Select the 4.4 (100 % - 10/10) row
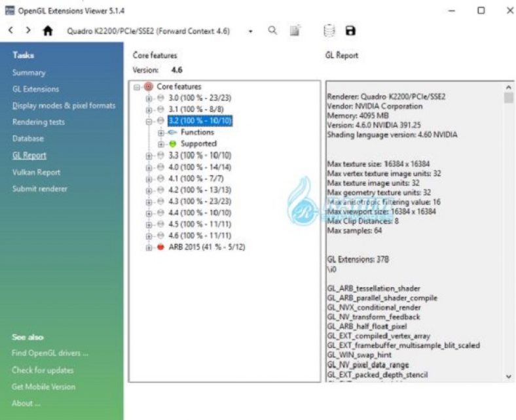 point(200,213)
